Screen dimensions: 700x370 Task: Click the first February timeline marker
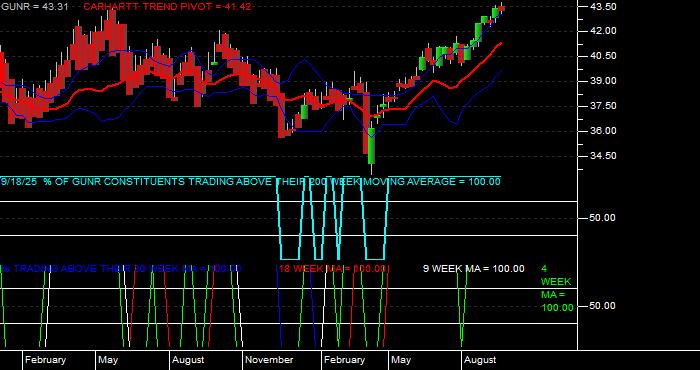pos(45,360)
